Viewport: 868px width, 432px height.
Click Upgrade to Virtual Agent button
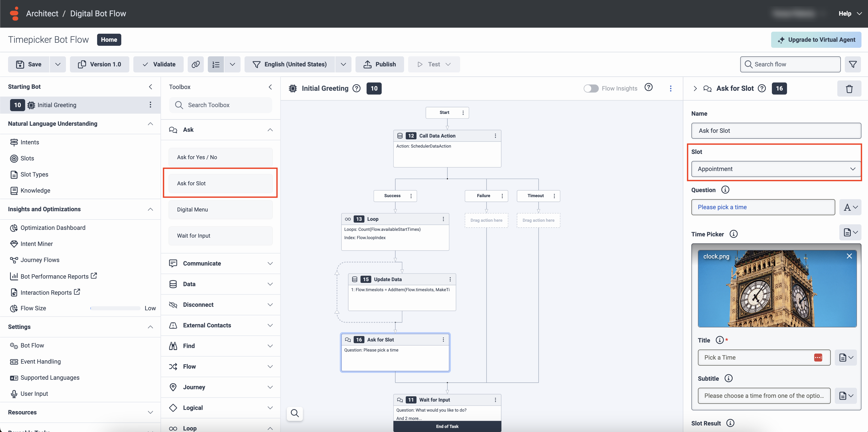point(816,40)
